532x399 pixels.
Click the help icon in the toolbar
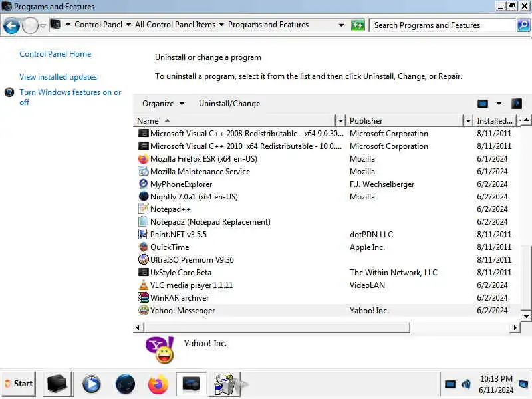coord(517,104)
